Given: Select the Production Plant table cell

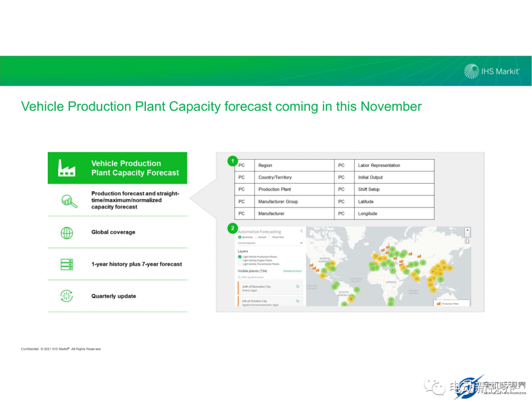Looking at the screenshot, I should 294,189.
